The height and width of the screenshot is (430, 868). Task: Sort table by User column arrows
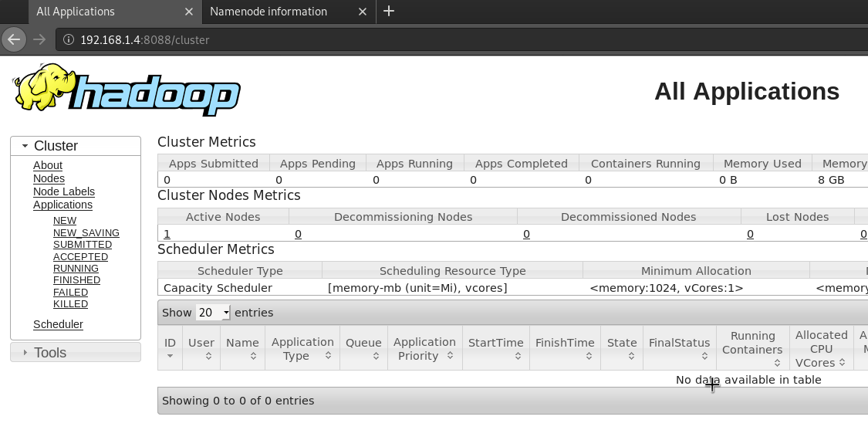click(208, 356)
